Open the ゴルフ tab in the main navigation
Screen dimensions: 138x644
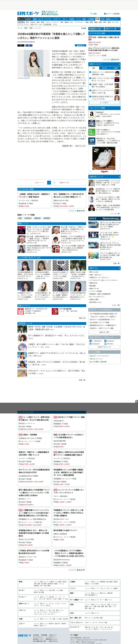(65, 19)
